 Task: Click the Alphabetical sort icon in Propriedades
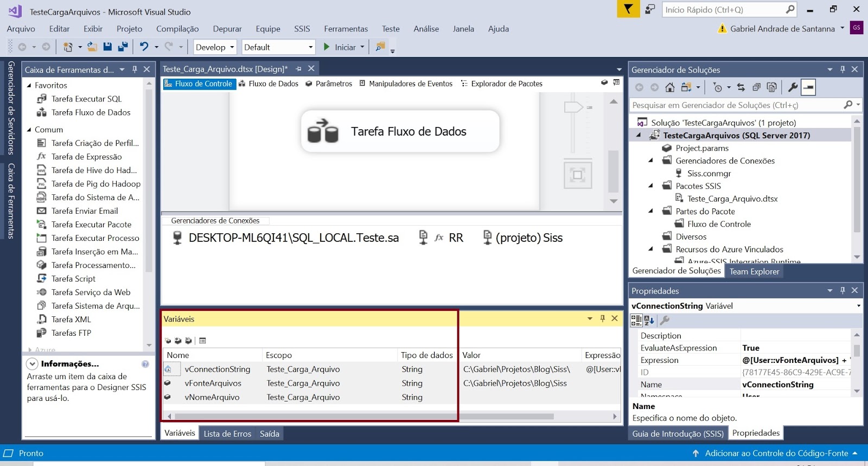(649, 321)
